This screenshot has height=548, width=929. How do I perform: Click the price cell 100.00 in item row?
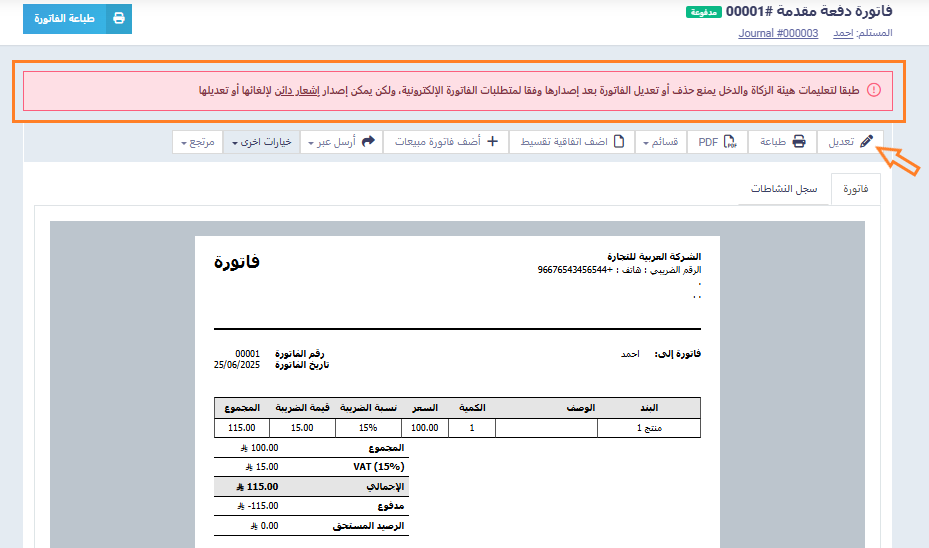425,428
